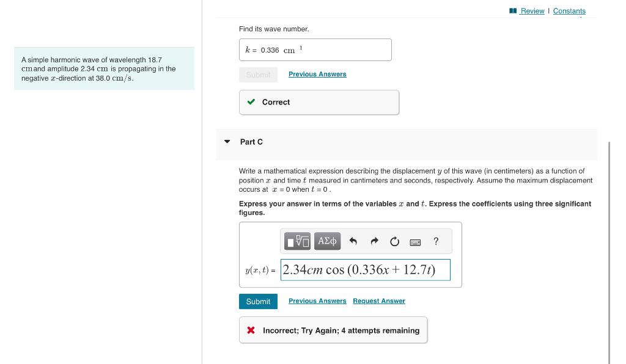Select the wave number k answer box
Image resolution: width=626 pixels, height=364 pixels.
315,49
